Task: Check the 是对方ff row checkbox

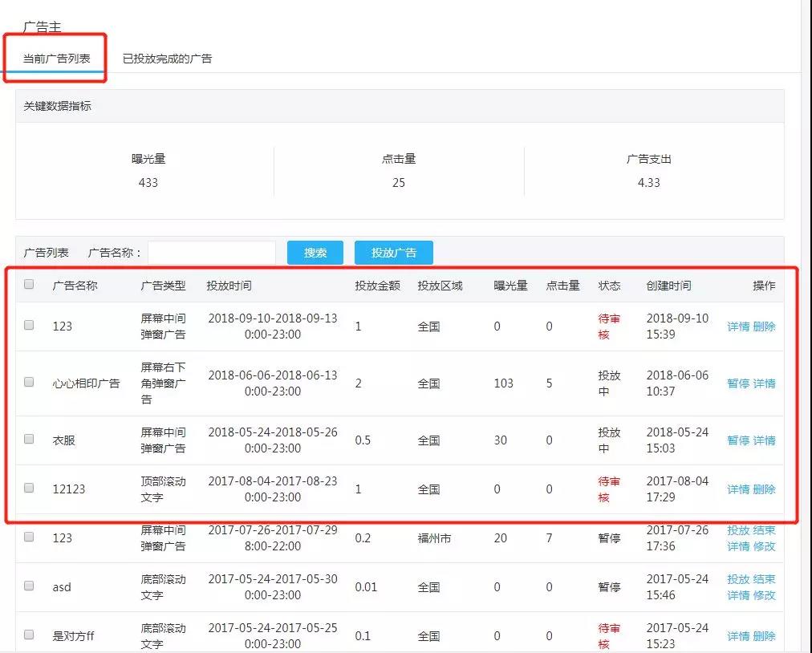Action: pyautogui.click(x=29, y=635)
